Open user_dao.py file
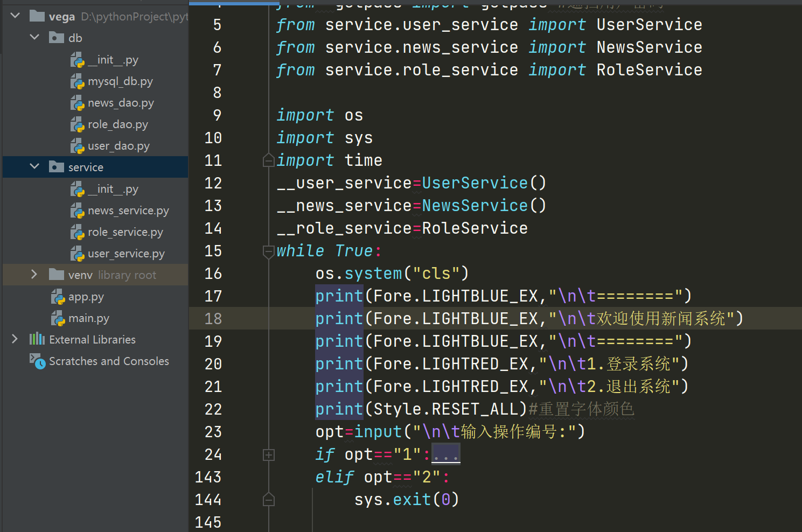Image resolution: width=802 pixels, height=532 pixels. click(119, 146)
